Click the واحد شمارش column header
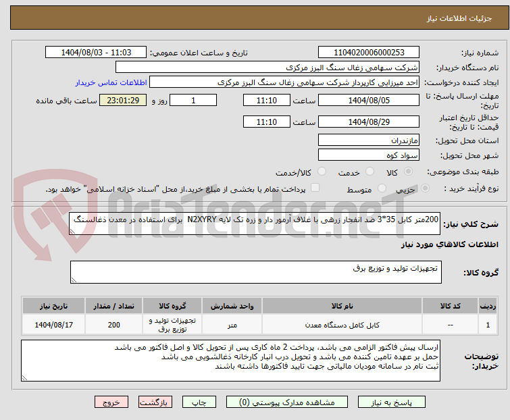The height and width of the screenshot is (420, 510). [x=232, y=306]
